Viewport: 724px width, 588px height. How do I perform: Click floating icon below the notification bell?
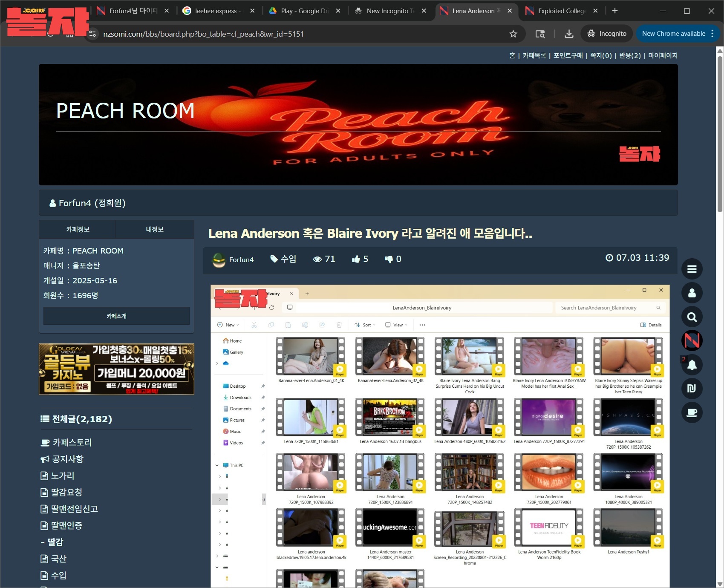692,389
